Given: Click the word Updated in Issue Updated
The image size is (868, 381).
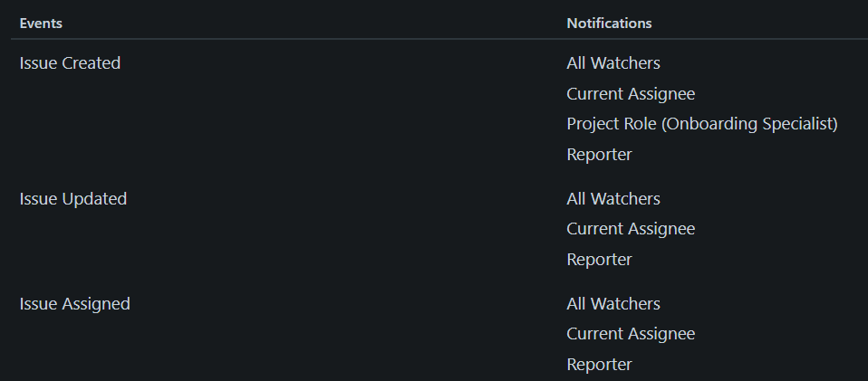Looking at the screenshot, I should coord(94,198).
